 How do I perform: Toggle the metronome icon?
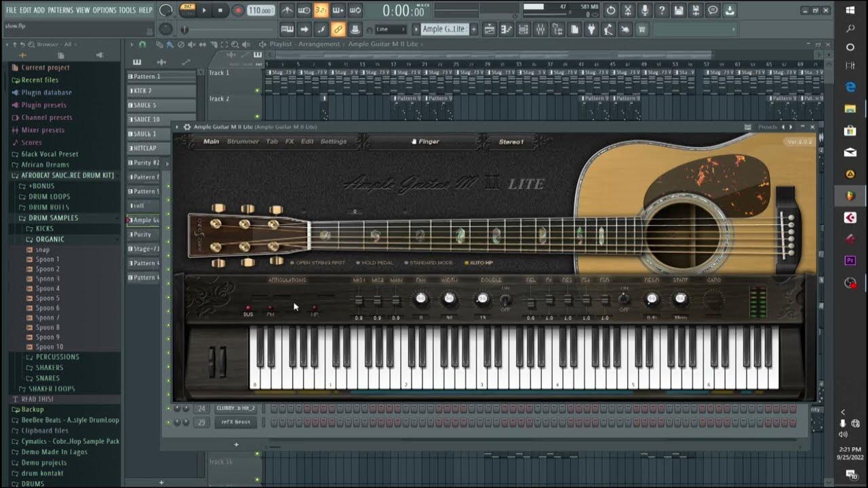(x=288, y=10)
